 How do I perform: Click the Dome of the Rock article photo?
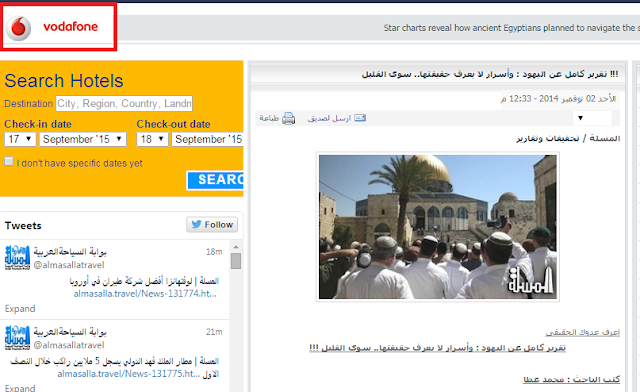[438, 227]
